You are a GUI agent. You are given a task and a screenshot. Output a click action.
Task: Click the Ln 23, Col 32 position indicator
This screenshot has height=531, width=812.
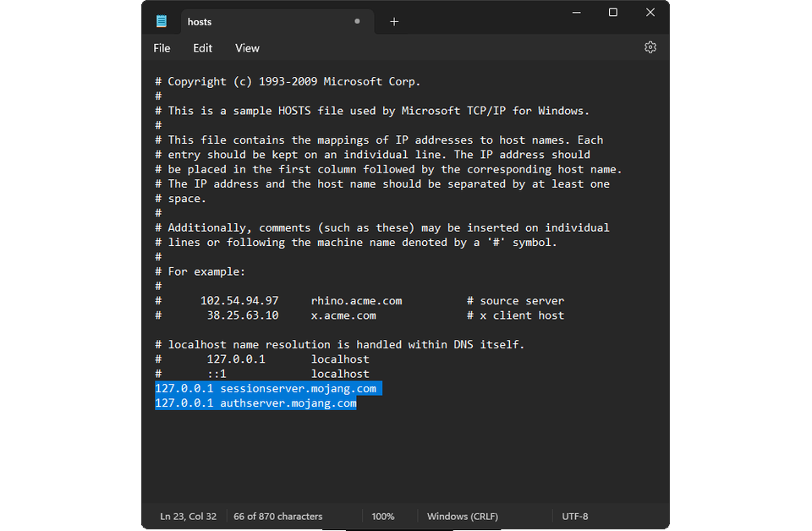(188, 516)
